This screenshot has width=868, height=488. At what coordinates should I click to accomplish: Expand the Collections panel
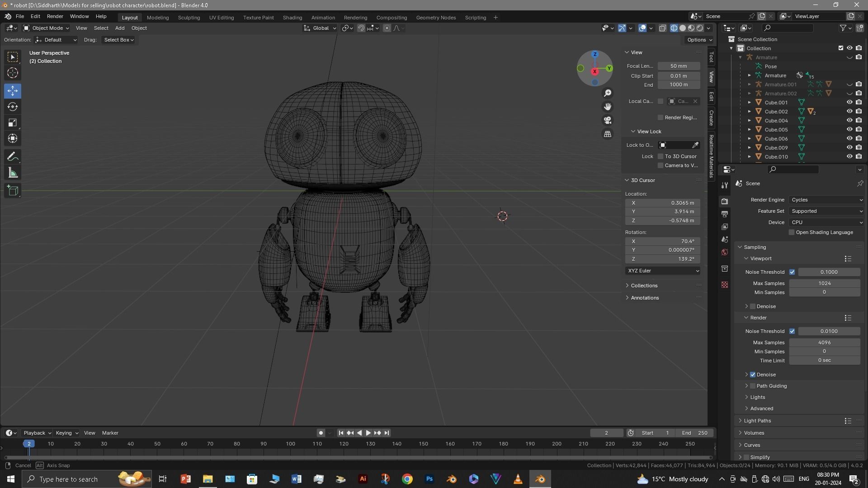tap(644, 286)
